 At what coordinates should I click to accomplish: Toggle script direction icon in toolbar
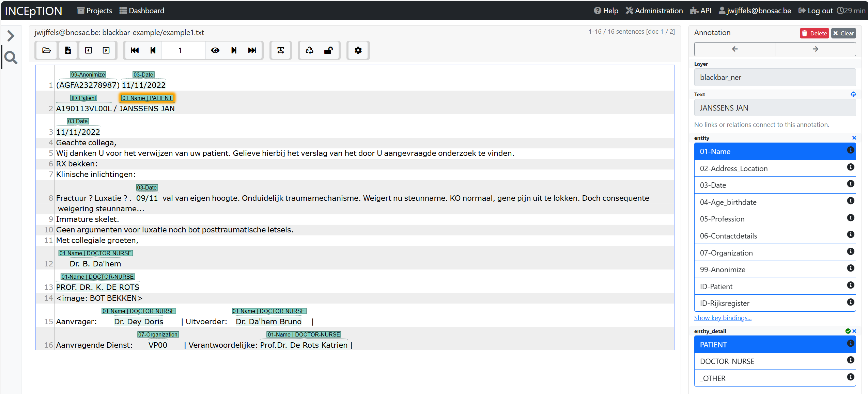(281, 50)
